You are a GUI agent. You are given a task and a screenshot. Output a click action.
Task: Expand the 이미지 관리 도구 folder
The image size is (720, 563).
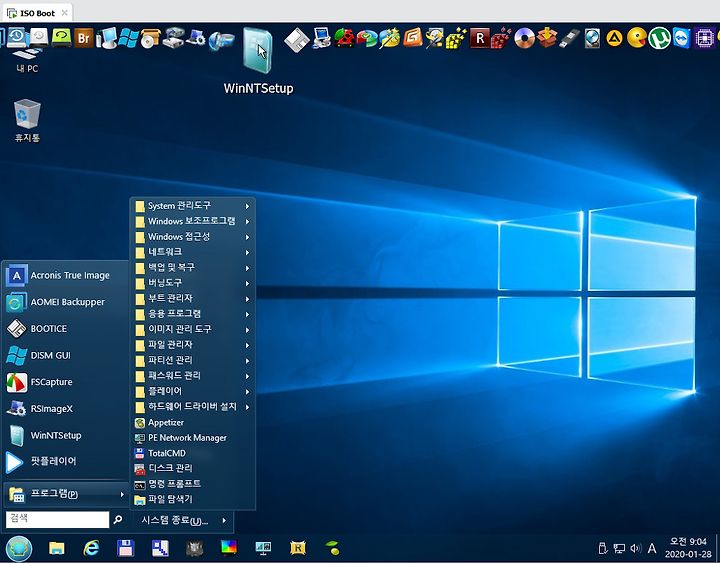point(193,329)
